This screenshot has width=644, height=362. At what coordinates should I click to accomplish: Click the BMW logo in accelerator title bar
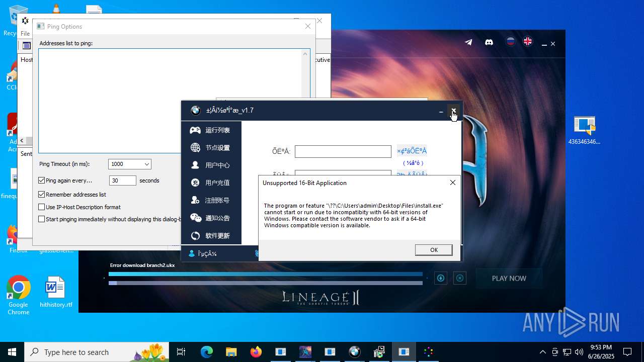(196, 111)
